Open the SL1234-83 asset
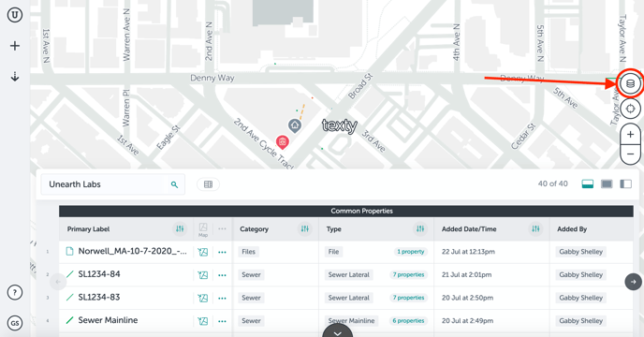Viewport: 644px width, 337px height. click(99, 297)
